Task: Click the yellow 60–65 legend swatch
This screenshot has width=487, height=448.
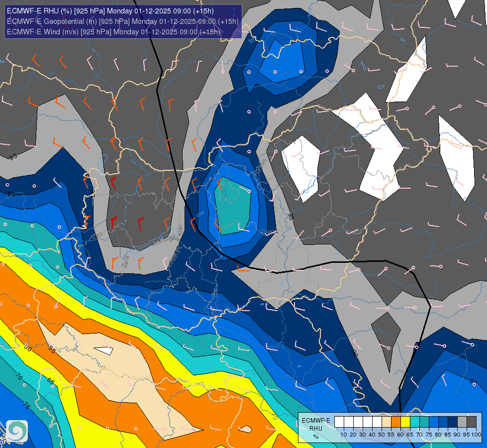Action: coord(405,422)
